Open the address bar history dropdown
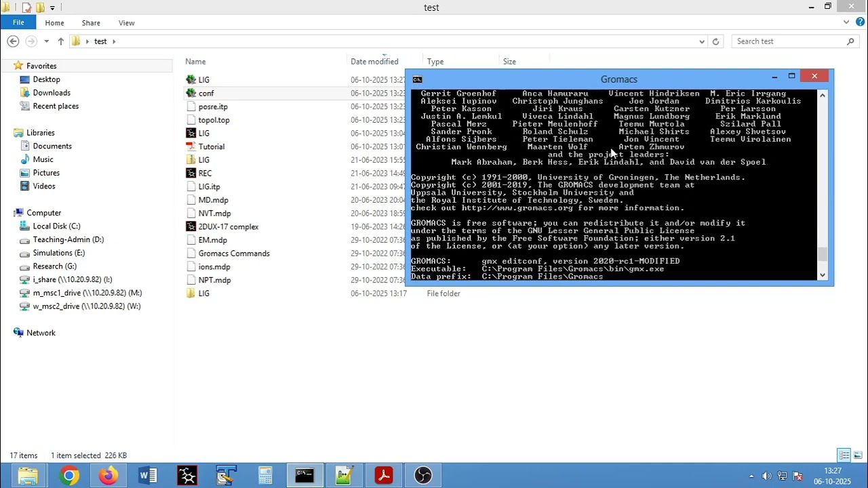868x488 pixels. (x=702, y=41)
